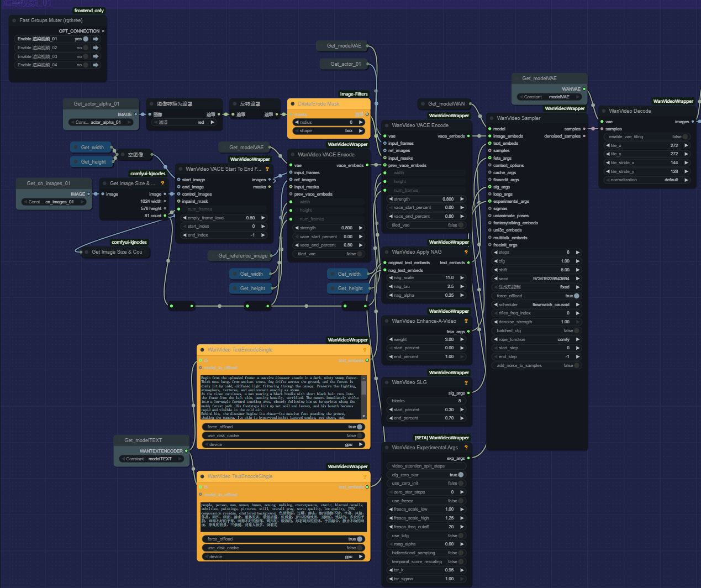Click the arrow icon for 渲染视频_01 group
Viewport: 701px width, 588px height.
coord(96,39)
